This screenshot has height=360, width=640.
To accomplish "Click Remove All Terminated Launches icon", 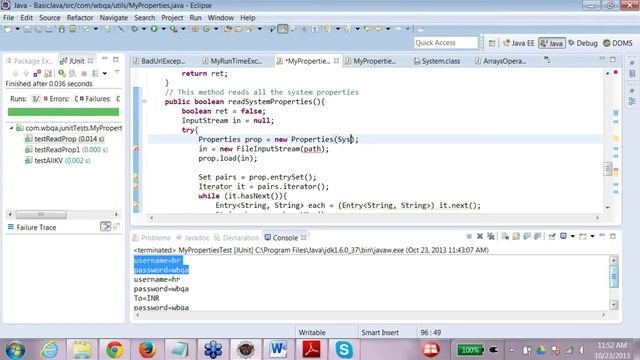I will coord(491,236).
